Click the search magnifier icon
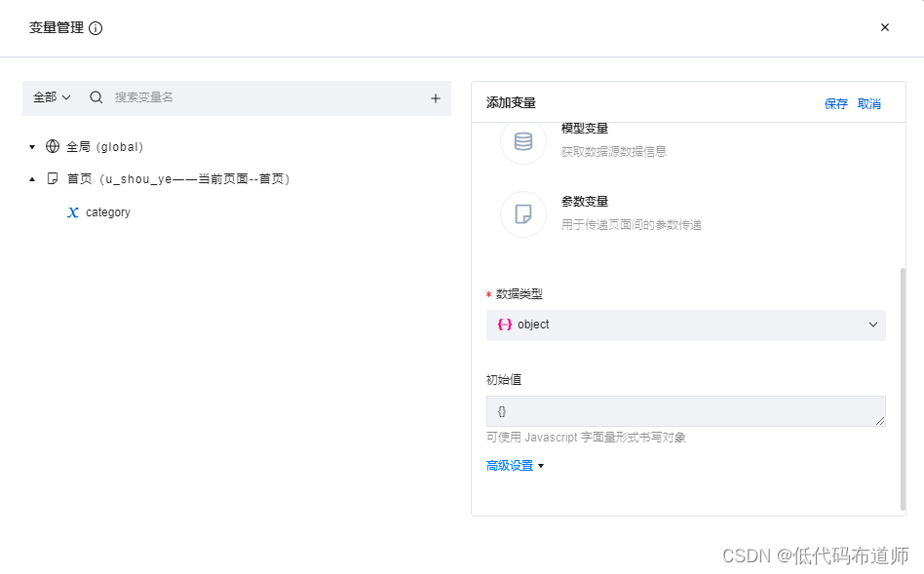Image resolution: width=924 pixels, height=574 pixels. click(96, 97)
